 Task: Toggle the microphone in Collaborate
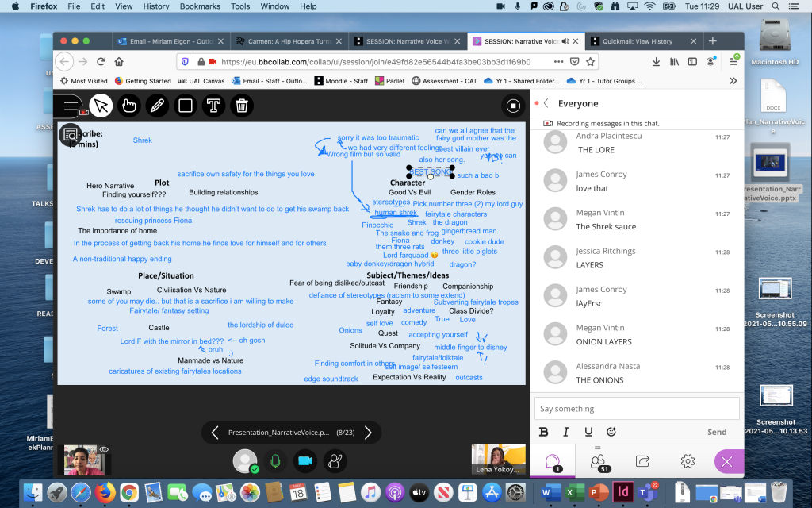click(x=275, y=461)
